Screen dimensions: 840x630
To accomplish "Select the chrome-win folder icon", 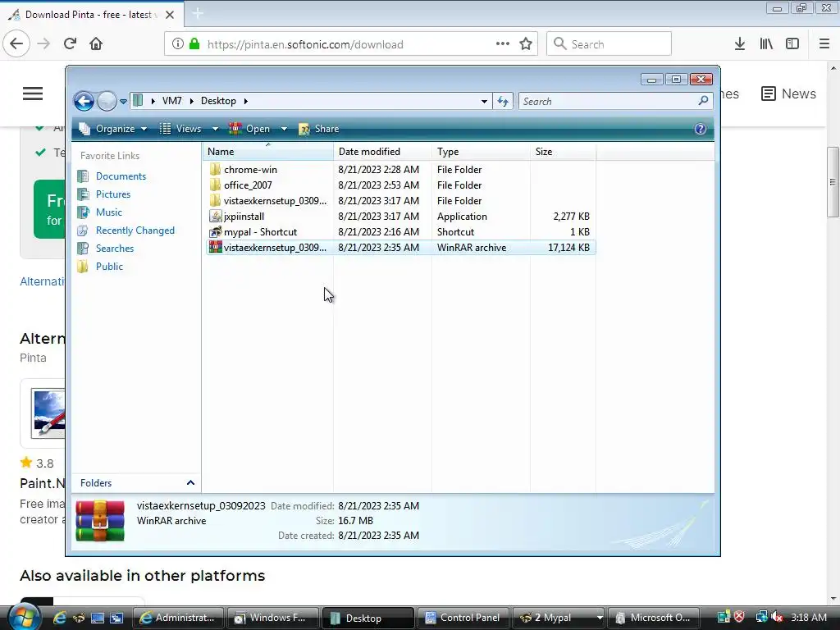I will (x=215, y=170).
